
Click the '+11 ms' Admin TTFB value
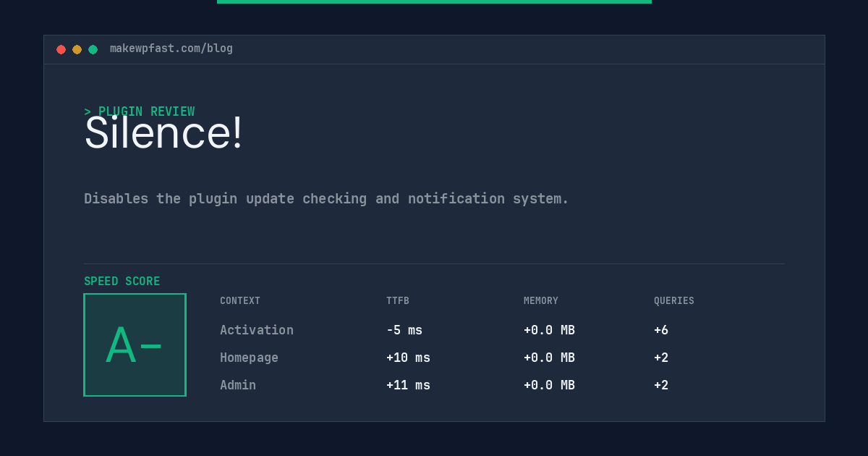408,385
